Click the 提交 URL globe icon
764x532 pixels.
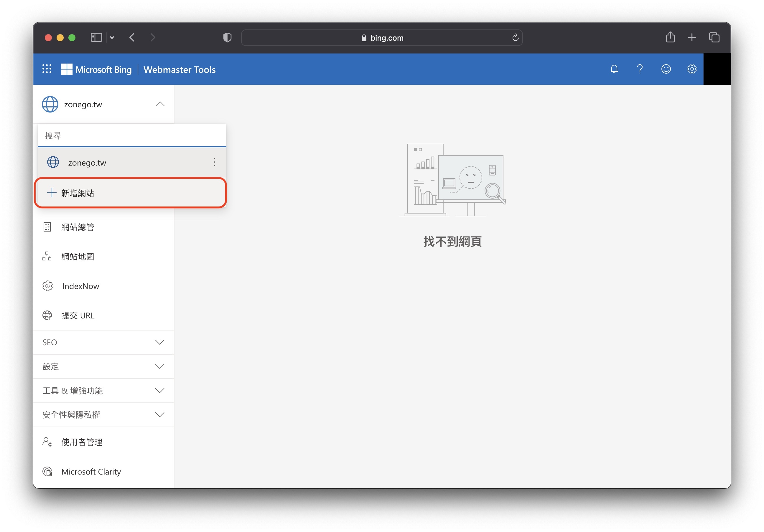47,315
